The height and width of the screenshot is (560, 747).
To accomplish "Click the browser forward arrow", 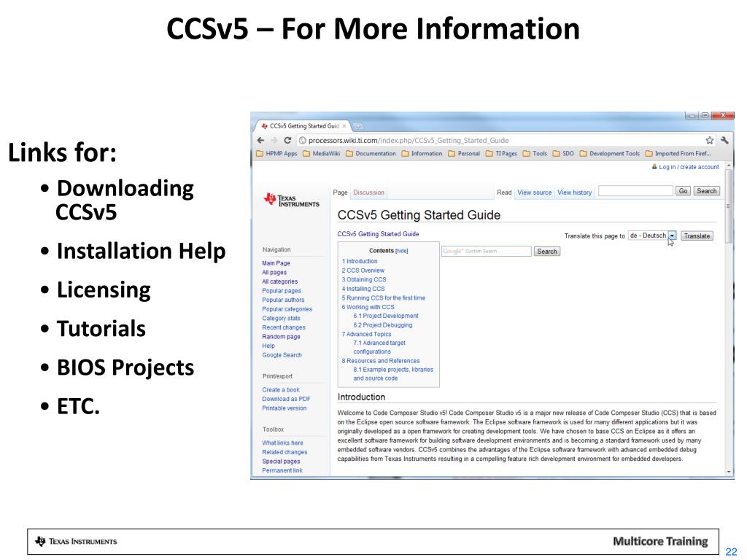I will click(274, 141).
